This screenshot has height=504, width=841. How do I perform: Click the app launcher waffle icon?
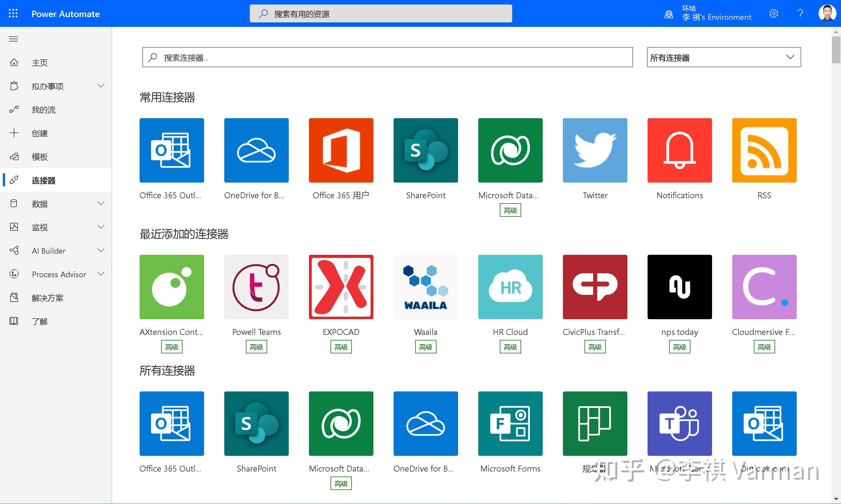tap(13, 13)
